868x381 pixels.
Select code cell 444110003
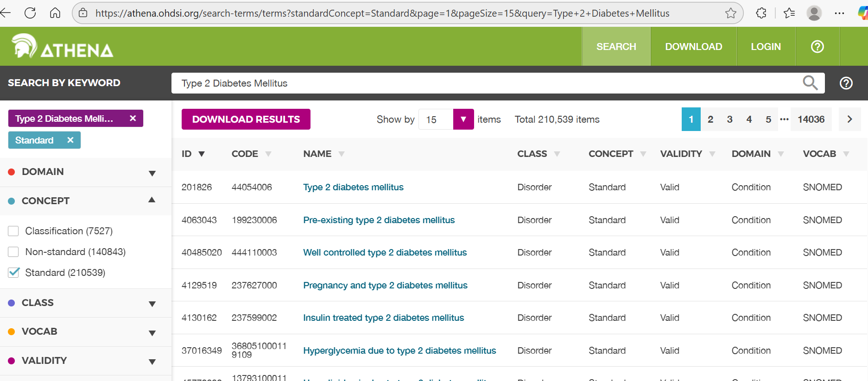point(254,252)
